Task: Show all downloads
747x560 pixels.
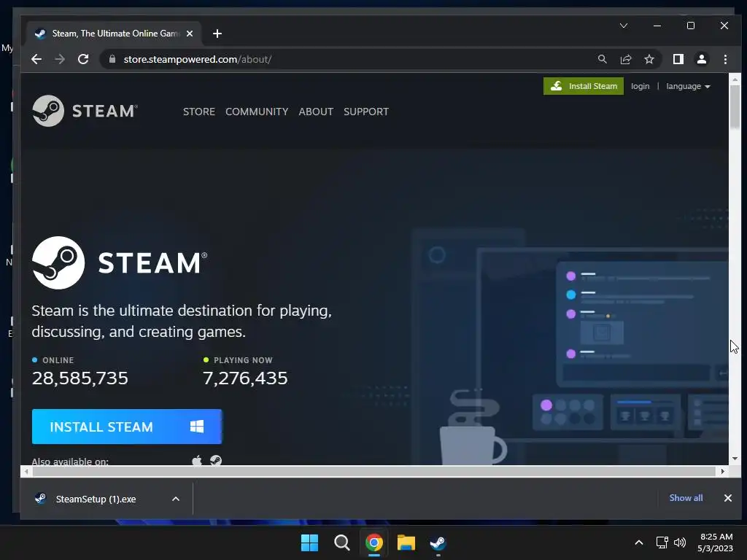Action: [686, 497]
